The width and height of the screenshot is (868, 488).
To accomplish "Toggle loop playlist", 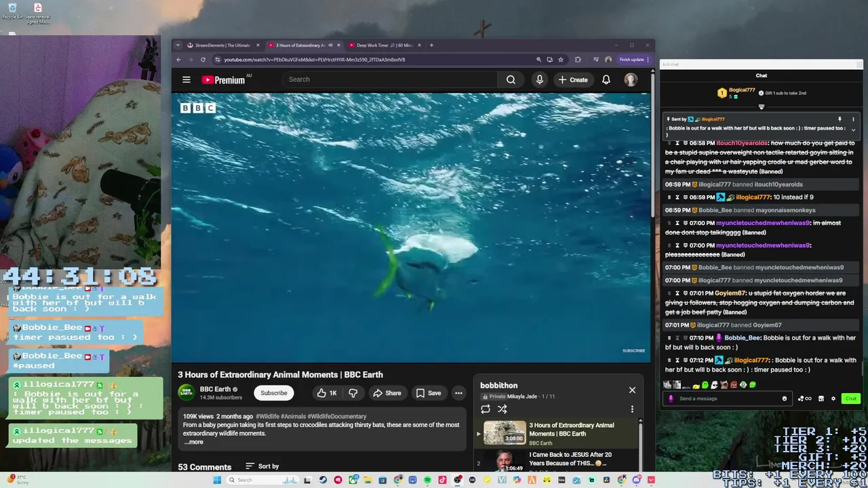I will (x=486, y=409).
